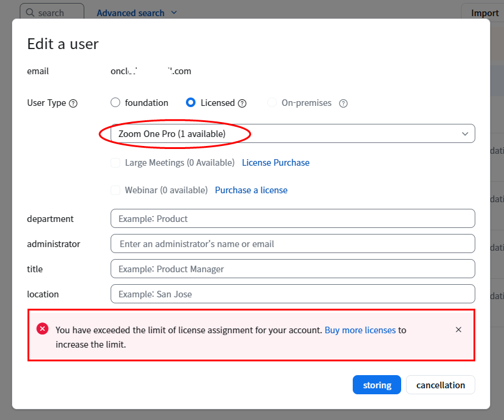Expand the Advanced search chevron
The image size is (504, 420).
tap(174, 13)
